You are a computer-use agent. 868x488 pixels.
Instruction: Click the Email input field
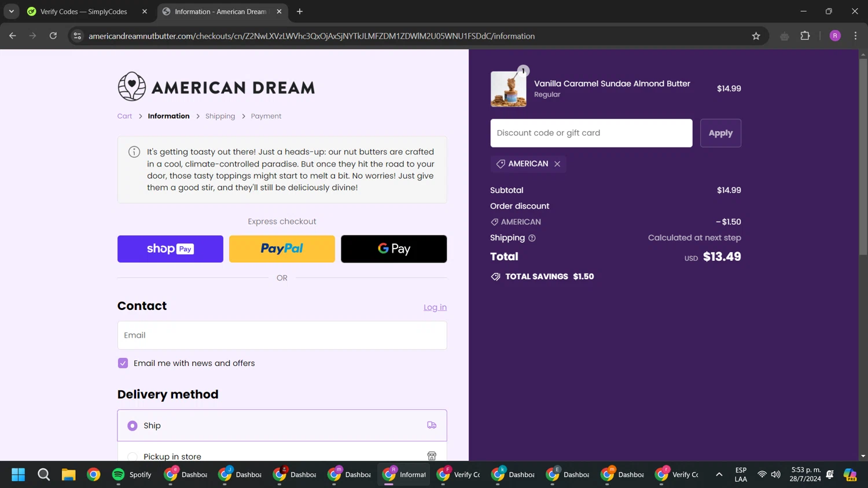(282, 335)
